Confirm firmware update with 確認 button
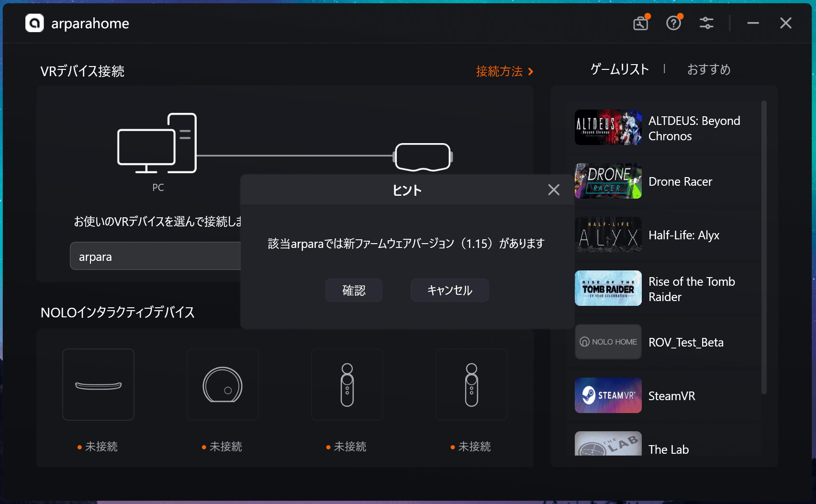The height and width of the screenshot is (504, 816). pos(354,290)
